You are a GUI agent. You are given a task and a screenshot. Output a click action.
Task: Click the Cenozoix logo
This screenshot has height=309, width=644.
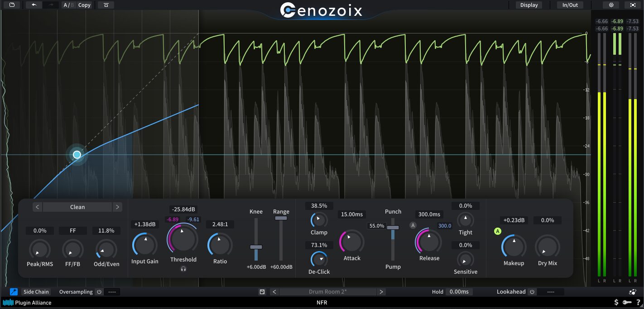click(322, 10)
